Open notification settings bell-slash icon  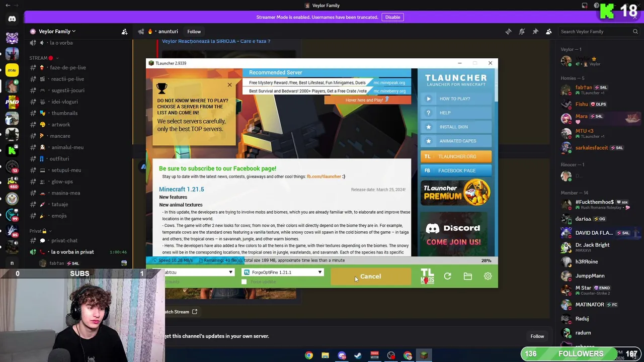click(522, 31)
